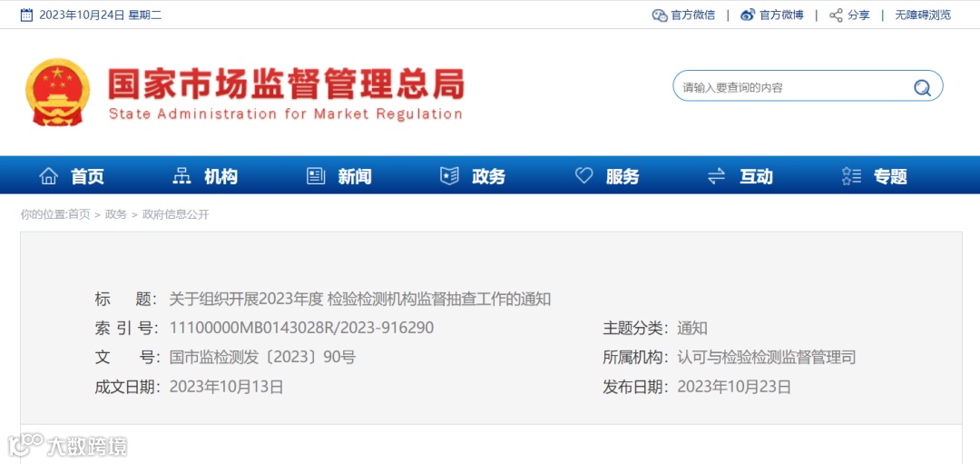Click the home icon in navigation bar

(x=49, y=176)
